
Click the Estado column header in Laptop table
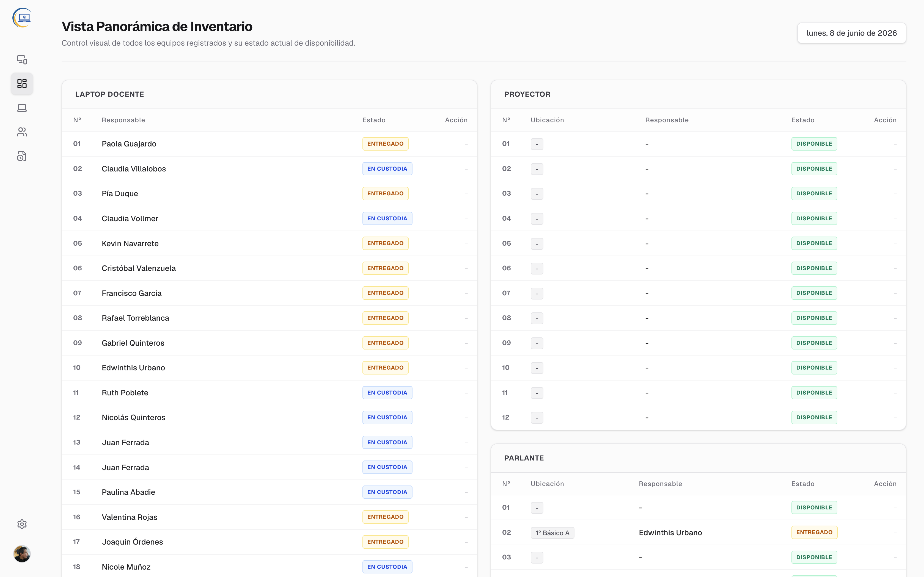(374, 120)
